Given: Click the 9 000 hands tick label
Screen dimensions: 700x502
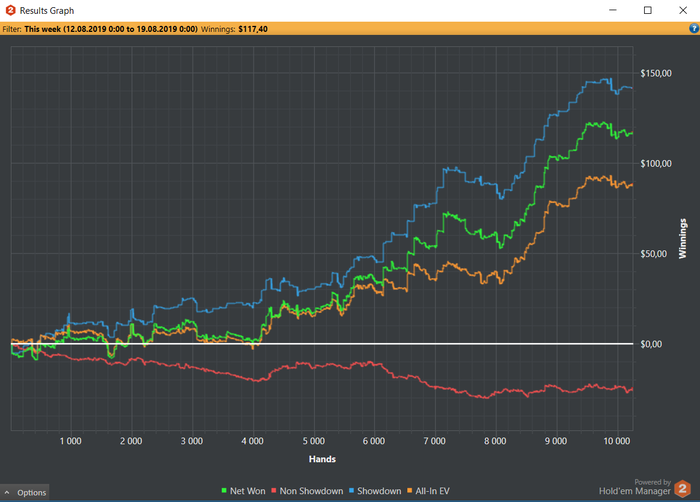Looking at the screenshot, I should point(556,441).
